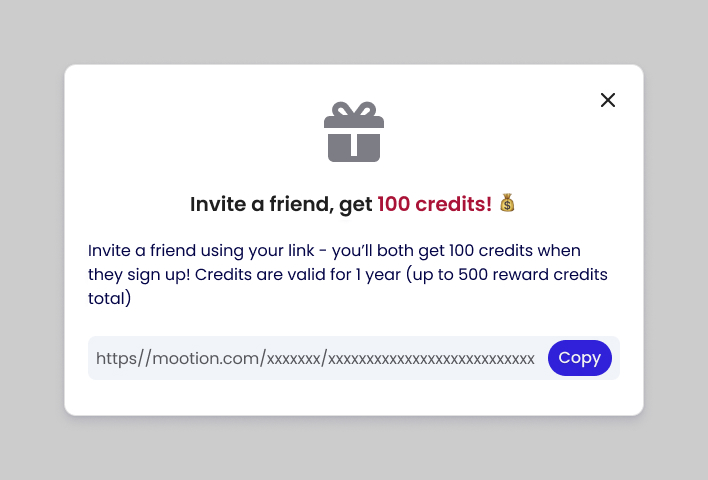Close the invite dialog with the X
The image size is (708, 480).
click(607, 100)
